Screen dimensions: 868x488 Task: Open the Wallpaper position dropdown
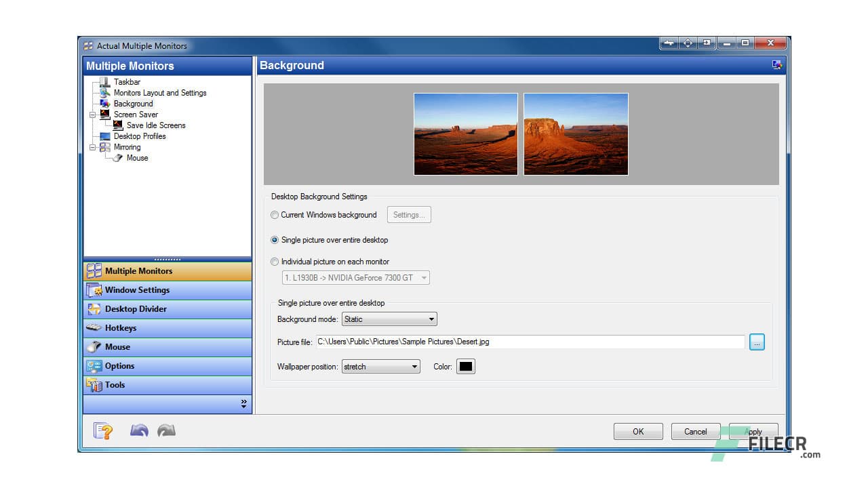click(381, 367)
